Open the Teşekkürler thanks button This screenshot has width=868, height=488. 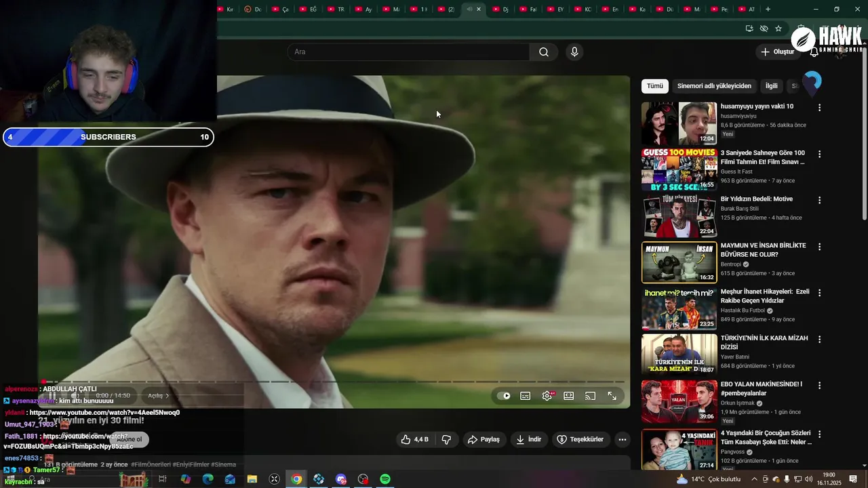pos(580,439)
